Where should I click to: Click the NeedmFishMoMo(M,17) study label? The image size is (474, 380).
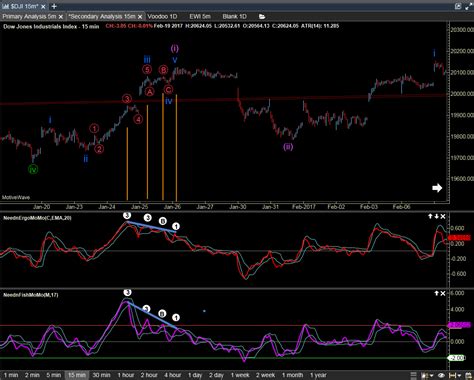tap(31, 295)
